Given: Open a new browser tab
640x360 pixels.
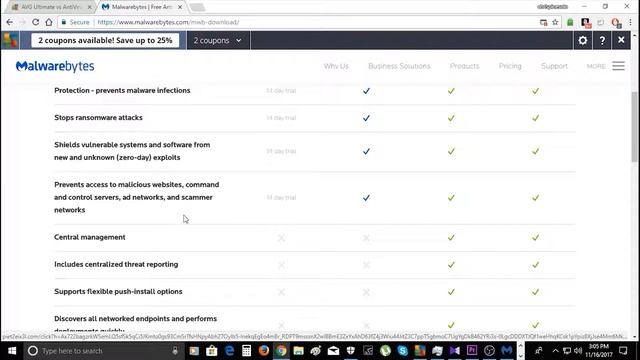Looking at the screenshot, I should [198, 7].
